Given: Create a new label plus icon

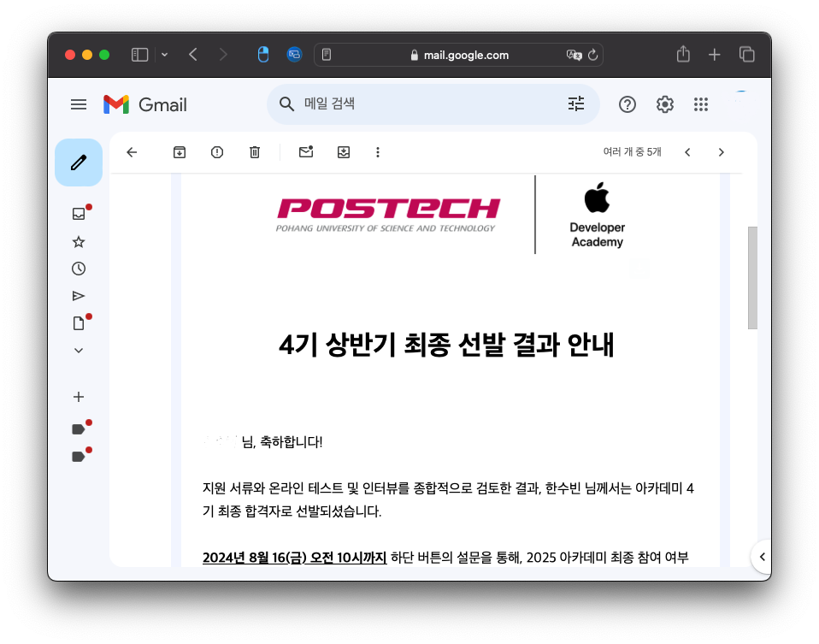Looking at the screenshot, I should (79, 397).
